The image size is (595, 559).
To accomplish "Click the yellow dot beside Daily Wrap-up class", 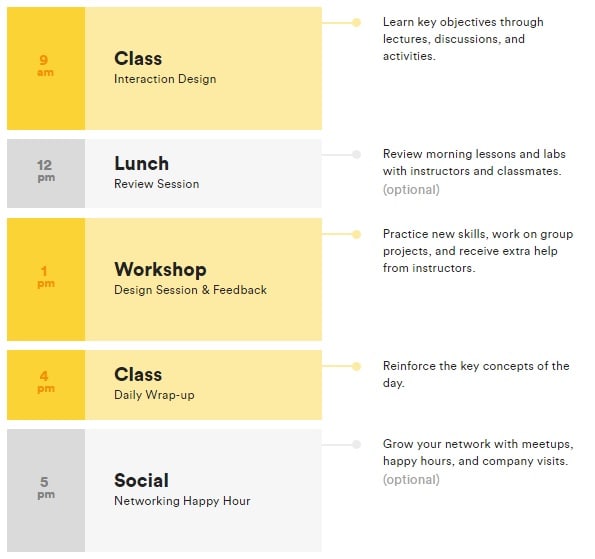I will tap(356, 366).
